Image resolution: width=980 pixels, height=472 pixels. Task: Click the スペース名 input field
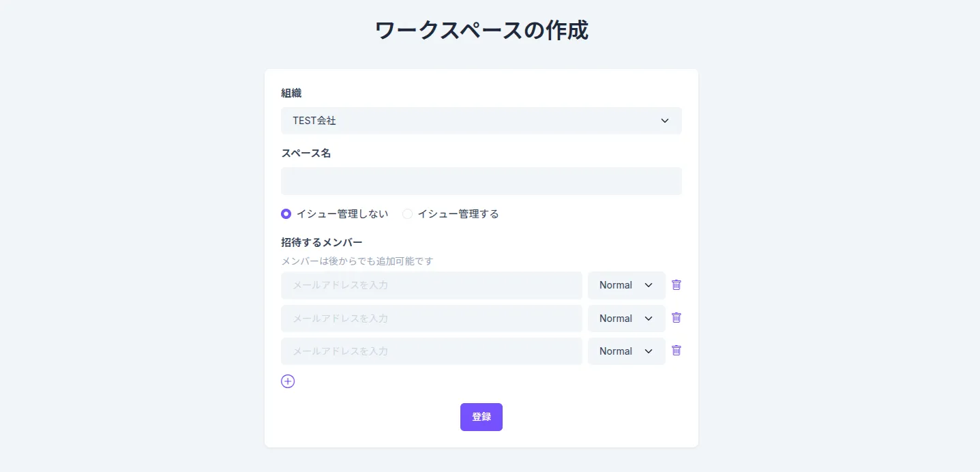(481, 181)
